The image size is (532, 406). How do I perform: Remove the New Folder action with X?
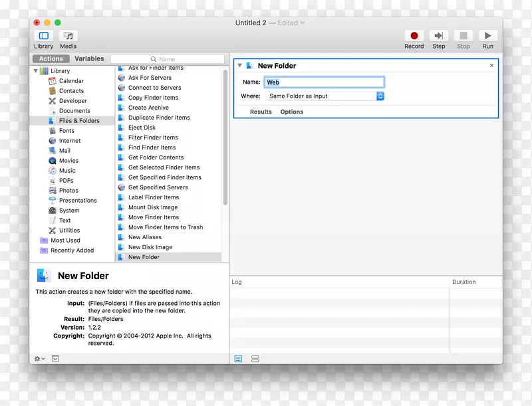(x=491, y=66)
